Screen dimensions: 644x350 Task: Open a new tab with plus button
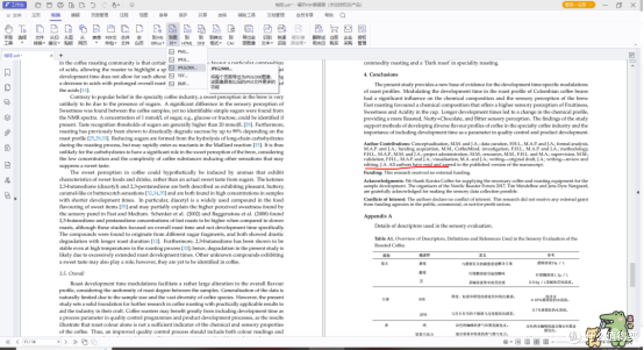[61, 55]
